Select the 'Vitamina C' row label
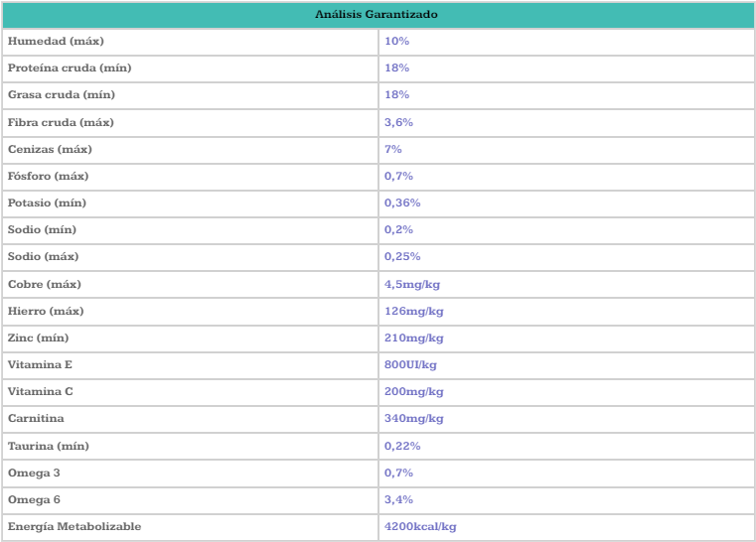This screenshot has width=756, height=542. 41,392
